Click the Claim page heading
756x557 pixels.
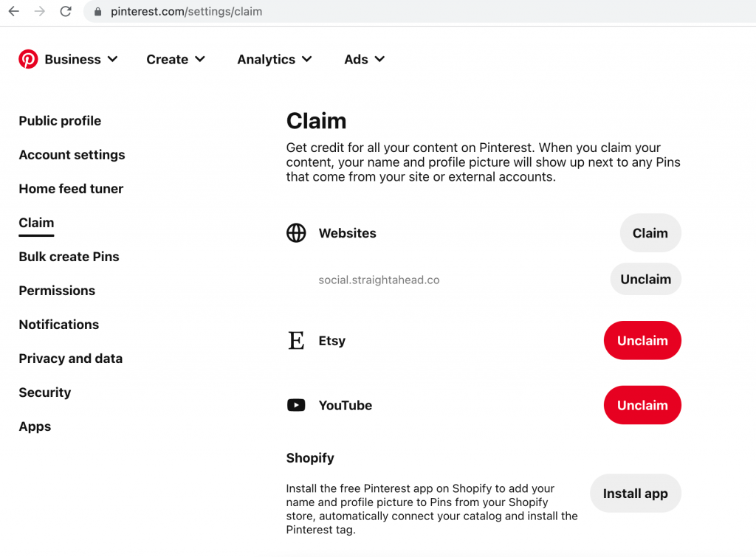316,121
